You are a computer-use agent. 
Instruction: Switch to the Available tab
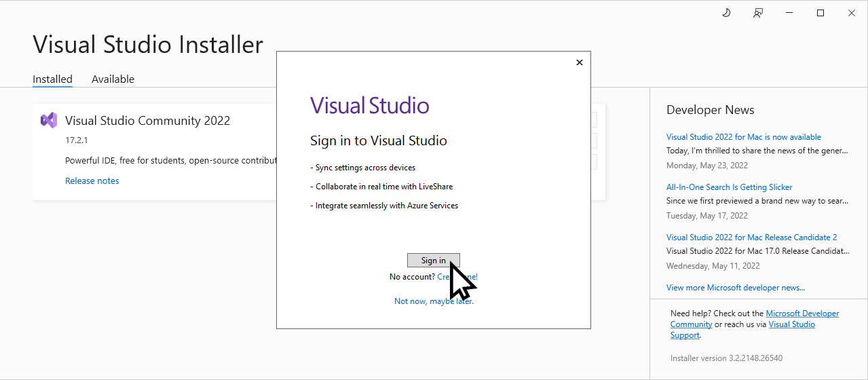113,79
